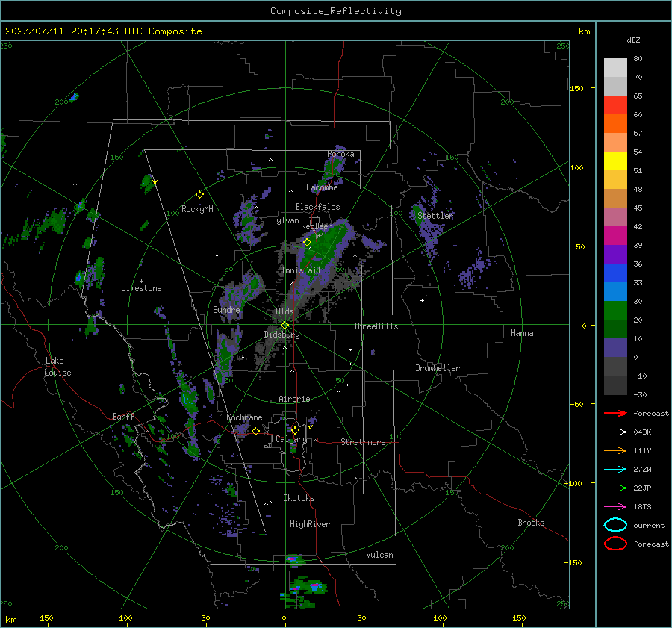Click the cyan 27ZW arrow legend icon

pyautogui.click(x=615, y=470)
